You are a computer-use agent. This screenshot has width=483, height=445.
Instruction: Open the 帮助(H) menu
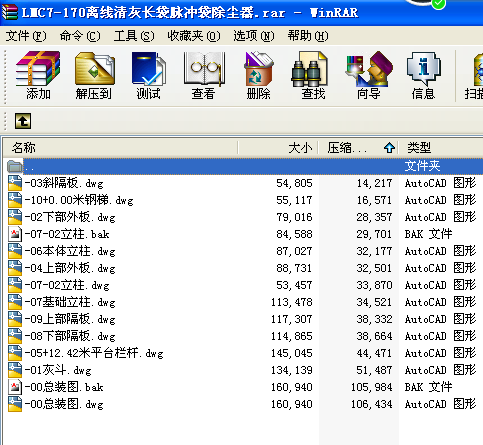[x=308, y=36]
